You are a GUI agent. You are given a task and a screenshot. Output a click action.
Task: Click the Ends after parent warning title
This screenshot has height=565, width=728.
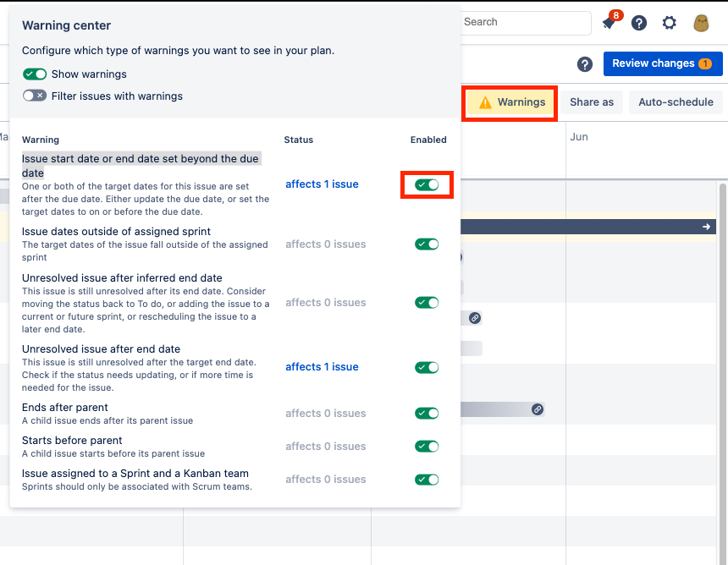pyautogui.click(x=65, y=408)
